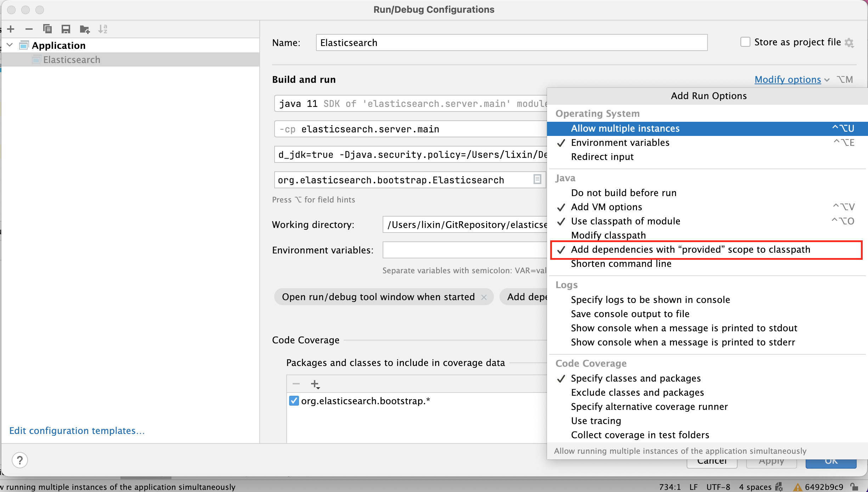Screen dimensions: 868x492
Task: Expand the Application tree node
Action: [x=10, y=45]
